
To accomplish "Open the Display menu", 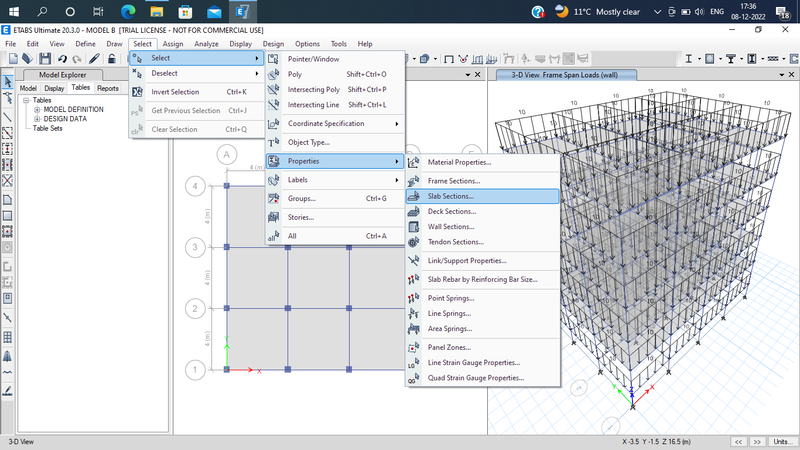I will click(x=240, y=44).
